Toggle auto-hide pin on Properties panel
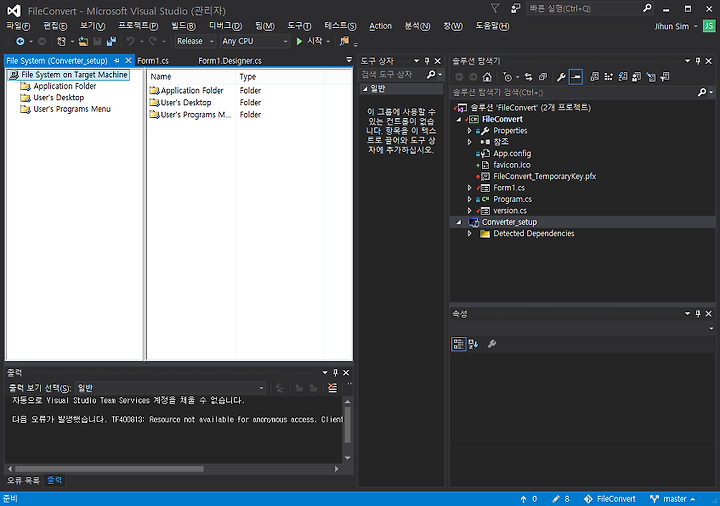The width and height of the screenshot is (720, 506). click(698, 314)
